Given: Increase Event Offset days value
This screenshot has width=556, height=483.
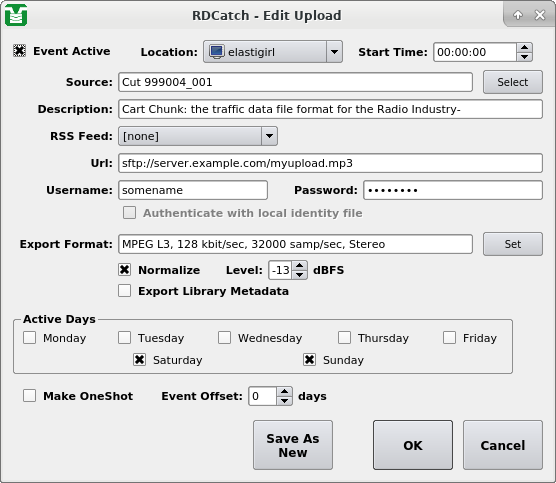Looking at the screenshot, I should click(284, 391).
